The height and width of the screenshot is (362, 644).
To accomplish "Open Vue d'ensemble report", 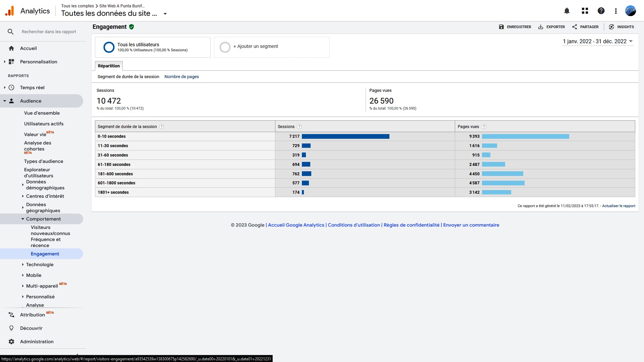I will (x=42, y=113).
